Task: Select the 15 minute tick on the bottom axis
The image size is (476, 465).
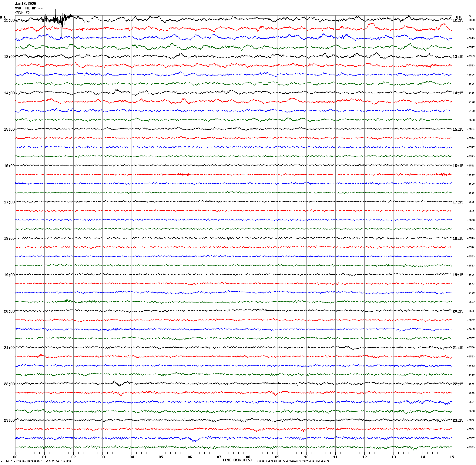Action: tap(452, 457)
